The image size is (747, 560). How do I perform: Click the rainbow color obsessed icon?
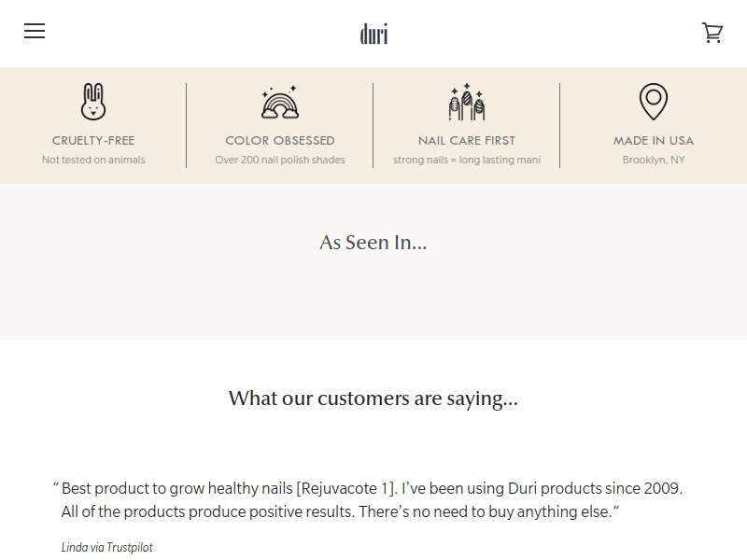click(x=280, y=102)
